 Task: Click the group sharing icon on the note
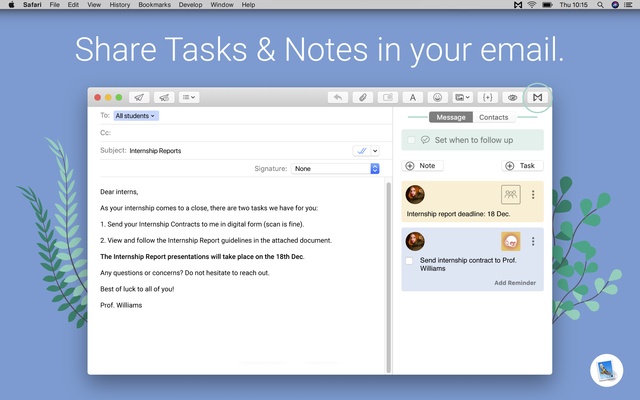(x=511, y=195)
